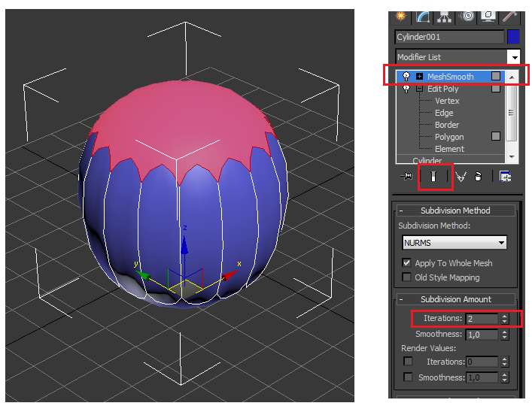Select the Edge sub-object level
Image resolution: width=532 pixels, height=409 pixels.
point(444,113)
